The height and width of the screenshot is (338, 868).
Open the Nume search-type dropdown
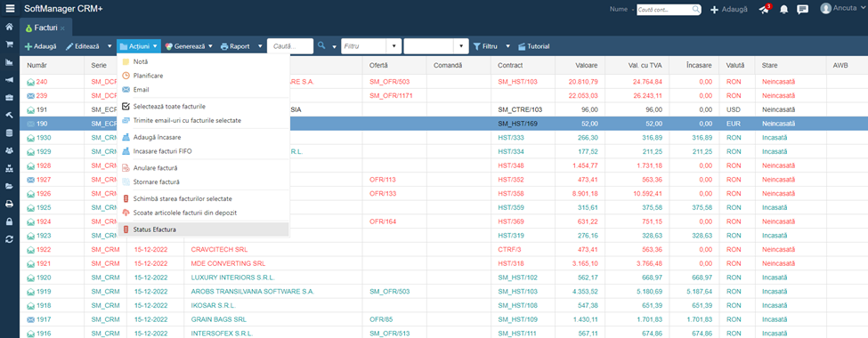pyautogui.click(x=621, y=10)
